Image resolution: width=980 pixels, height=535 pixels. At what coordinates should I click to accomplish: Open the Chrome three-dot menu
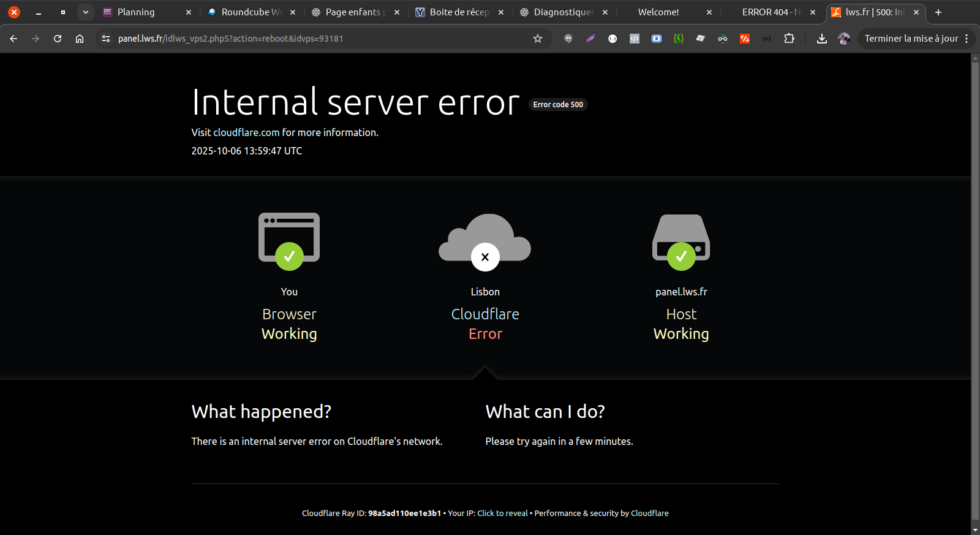(967, 39)
